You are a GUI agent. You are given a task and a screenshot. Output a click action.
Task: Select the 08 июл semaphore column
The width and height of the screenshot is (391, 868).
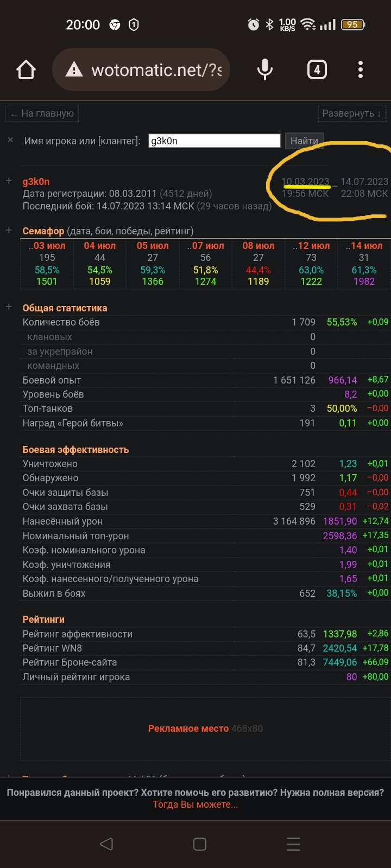[x=258, y=264]
